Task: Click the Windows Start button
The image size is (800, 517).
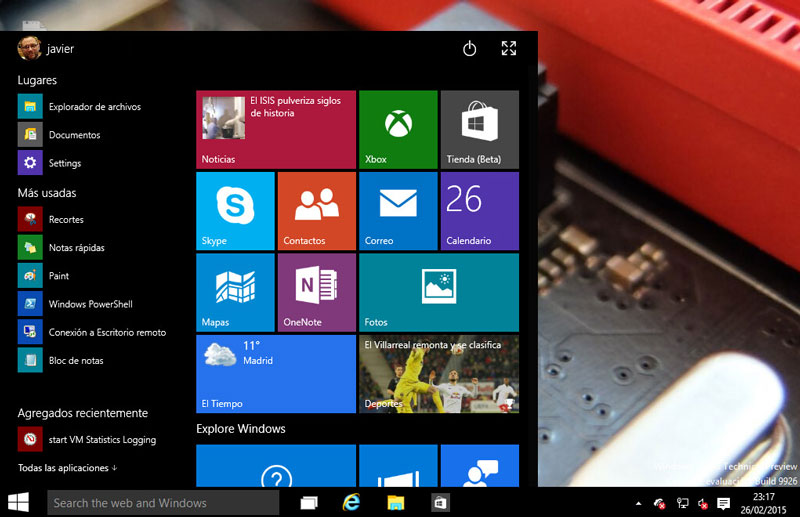Action: tap(19, 502)
